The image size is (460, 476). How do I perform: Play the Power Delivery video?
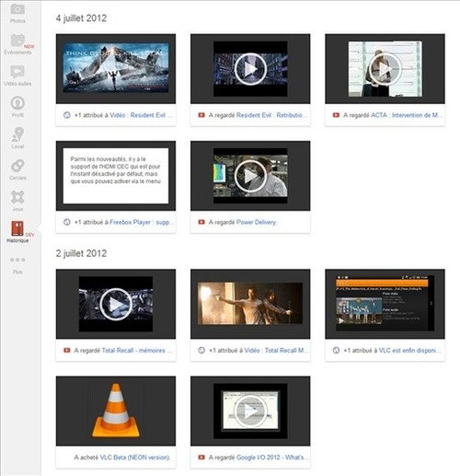[x=250, y=176]
